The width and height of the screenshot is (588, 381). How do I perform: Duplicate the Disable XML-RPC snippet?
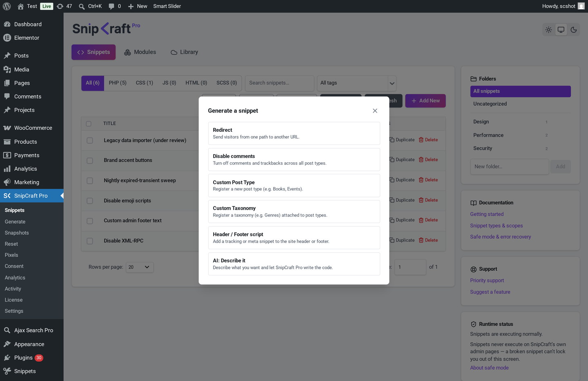pyautogui.click(x=402, y=240)
